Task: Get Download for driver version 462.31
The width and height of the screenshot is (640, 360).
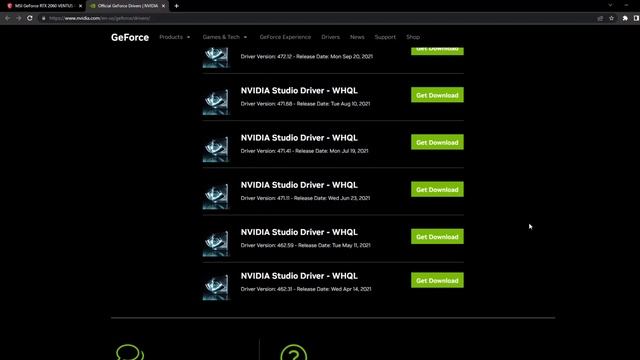Action: point(437,280)
